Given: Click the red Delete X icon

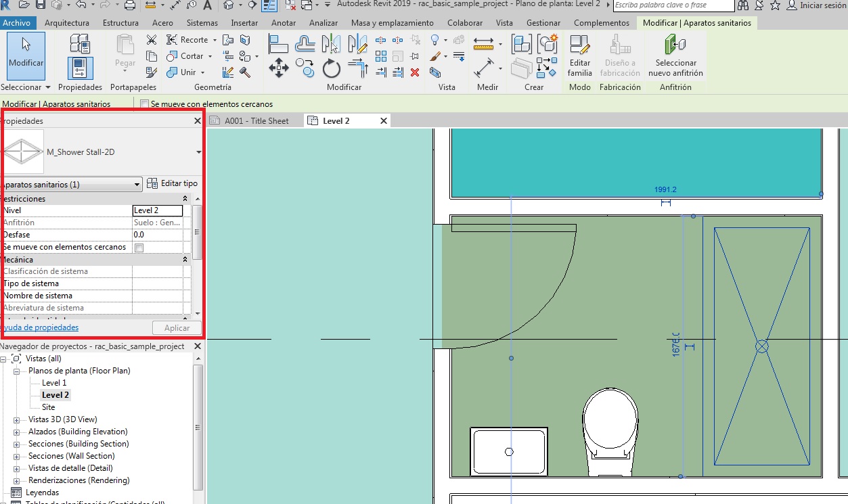Looking at the screenshot, I should coord(415,72).
